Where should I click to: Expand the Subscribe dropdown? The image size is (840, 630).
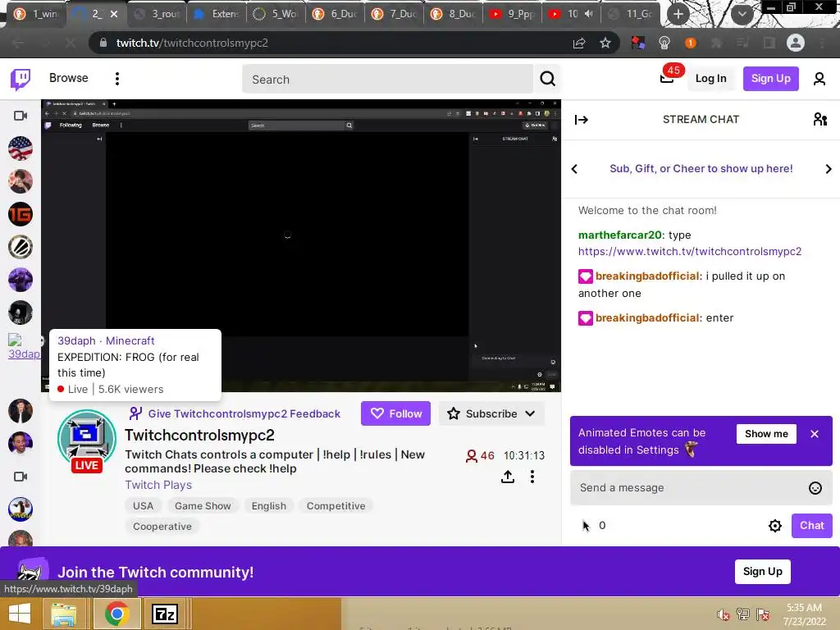click(491, 413)
